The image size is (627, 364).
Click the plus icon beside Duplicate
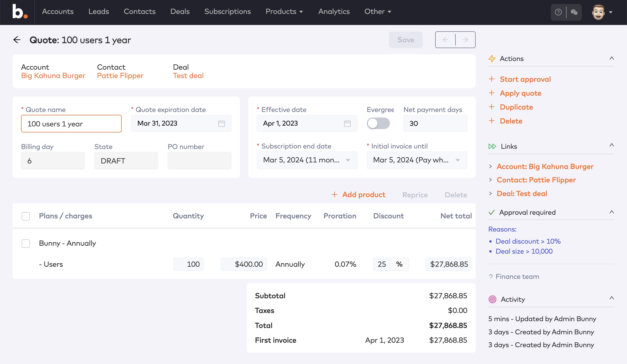coord(492,107)
